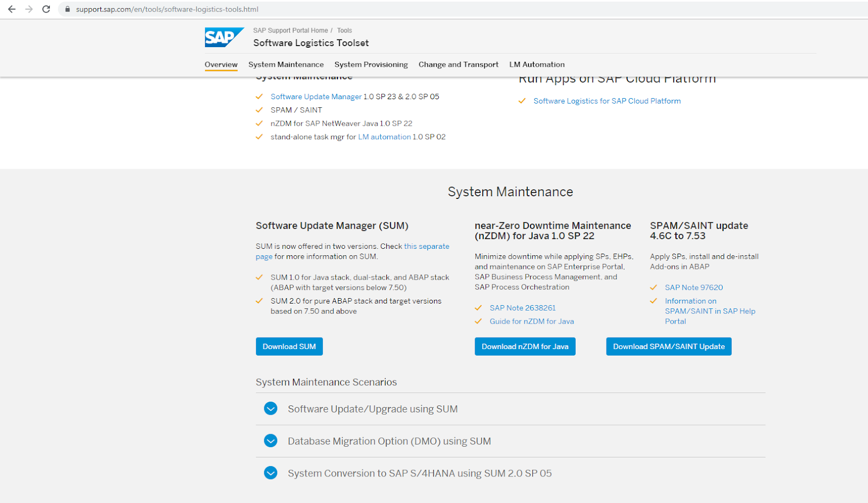Open SAP Note 97620 link
Image resolution: width=868 pixels, height=503 pixels.
click(x=694, y=287)
